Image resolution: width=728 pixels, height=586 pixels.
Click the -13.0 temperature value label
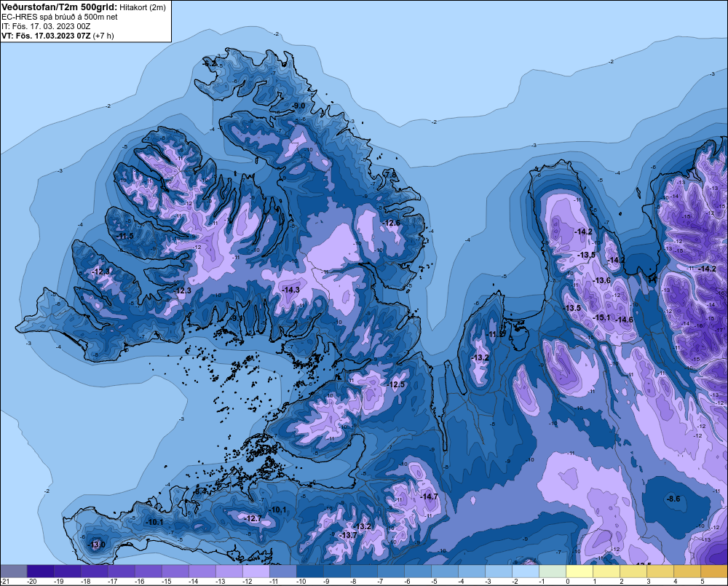[x=96, y=545]
